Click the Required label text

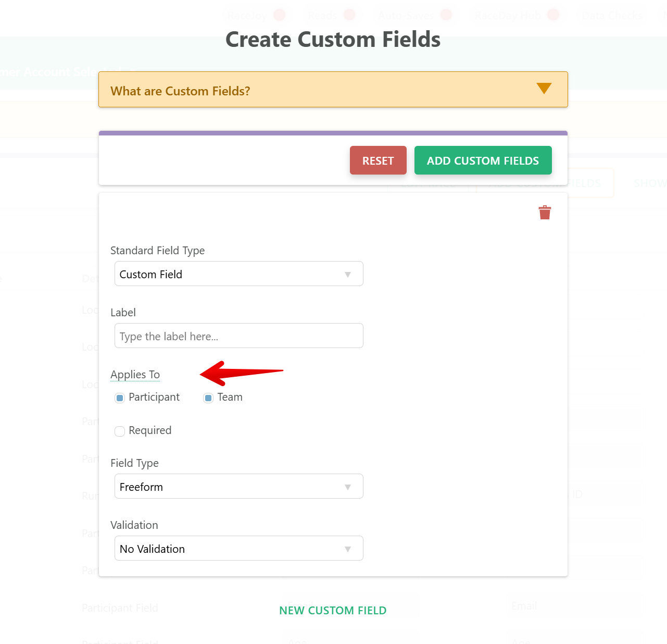click(x=150, y=430)
